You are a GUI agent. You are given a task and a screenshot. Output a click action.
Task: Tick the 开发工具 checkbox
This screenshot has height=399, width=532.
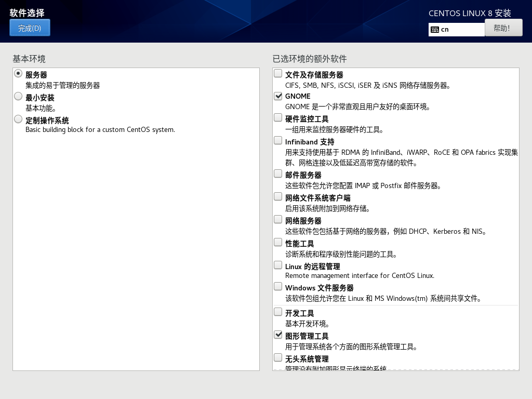278,312
